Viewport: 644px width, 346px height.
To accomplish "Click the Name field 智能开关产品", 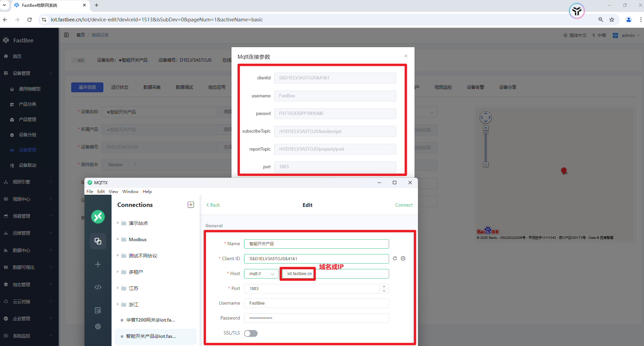I will [x=316, y=244].
